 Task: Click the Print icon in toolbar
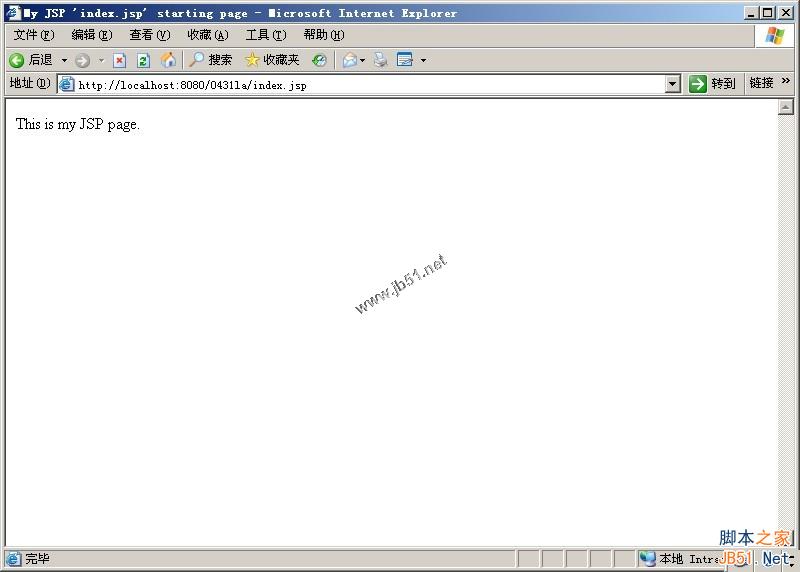(x=380, y=60)
